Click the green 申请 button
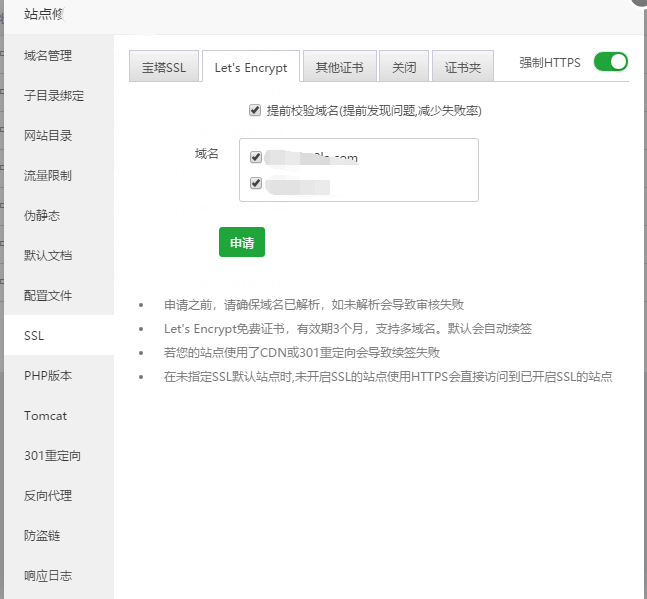 [242, 242]
